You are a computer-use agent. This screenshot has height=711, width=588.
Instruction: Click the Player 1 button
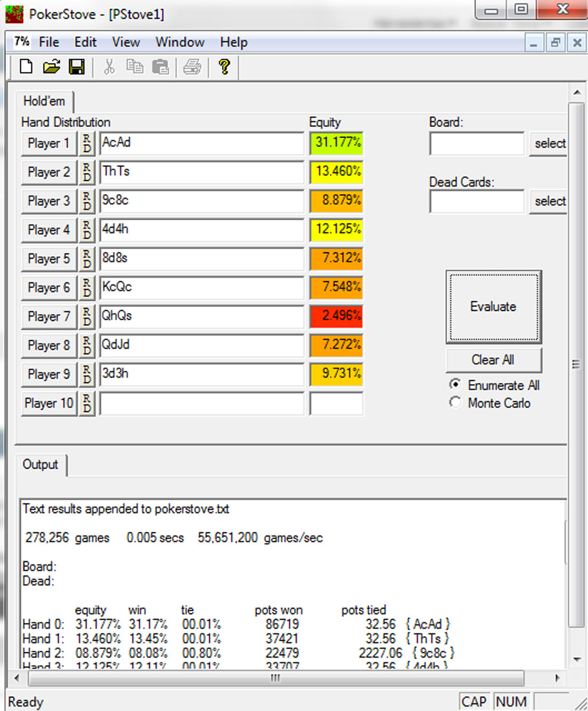pyautogui.click(x=49, y=143)
